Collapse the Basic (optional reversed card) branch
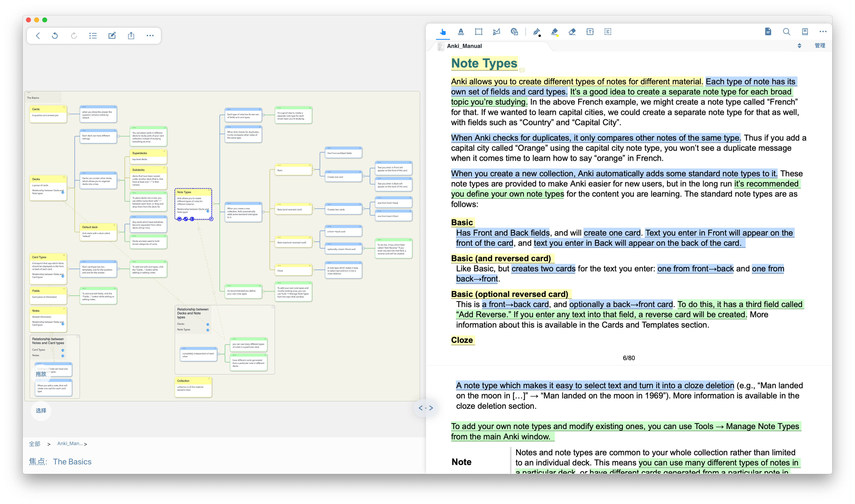The width and height of the screenshot is (855, 504). click(x=314, y=242)
